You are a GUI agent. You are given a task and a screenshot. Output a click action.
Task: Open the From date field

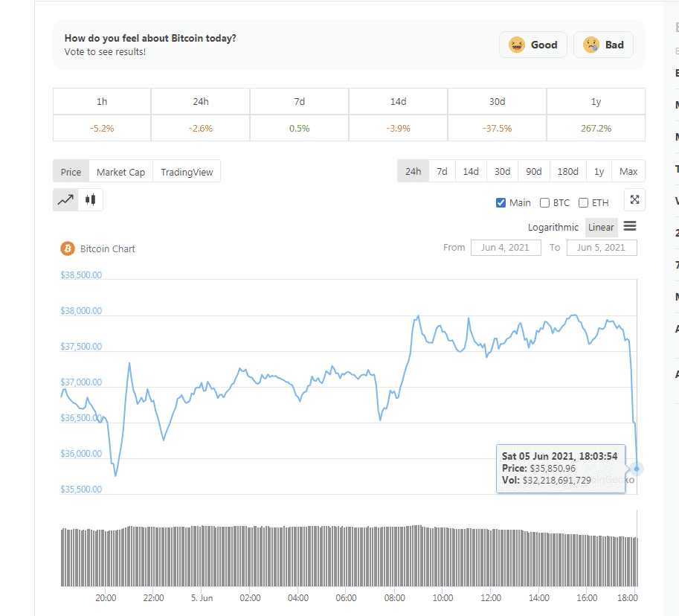pos(505,247)
